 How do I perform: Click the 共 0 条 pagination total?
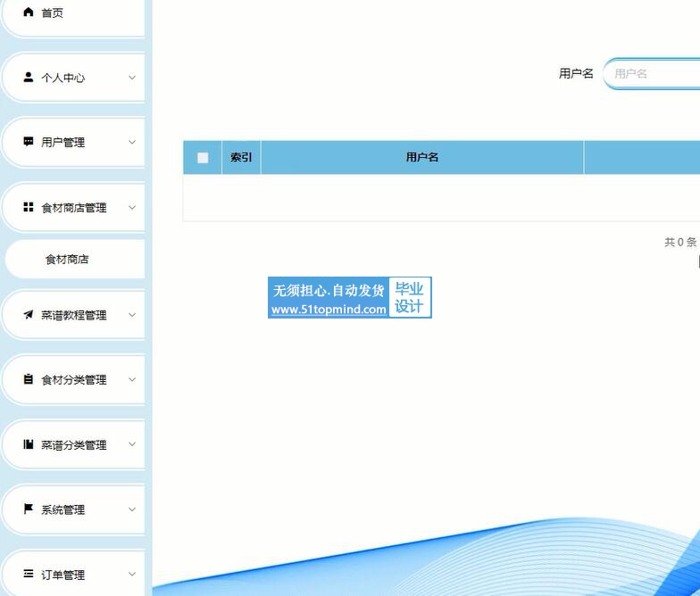(x=680, y=242)
